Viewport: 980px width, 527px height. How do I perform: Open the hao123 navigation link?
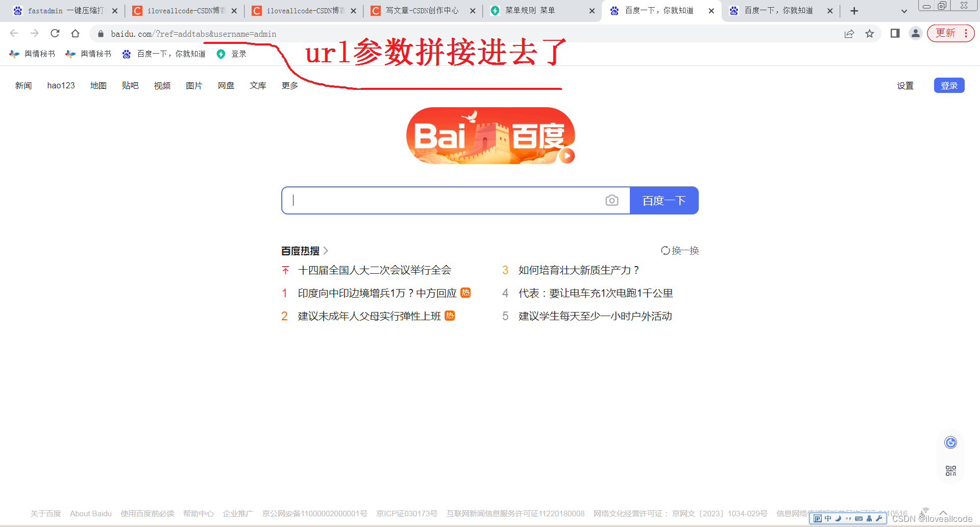point(61,85)
